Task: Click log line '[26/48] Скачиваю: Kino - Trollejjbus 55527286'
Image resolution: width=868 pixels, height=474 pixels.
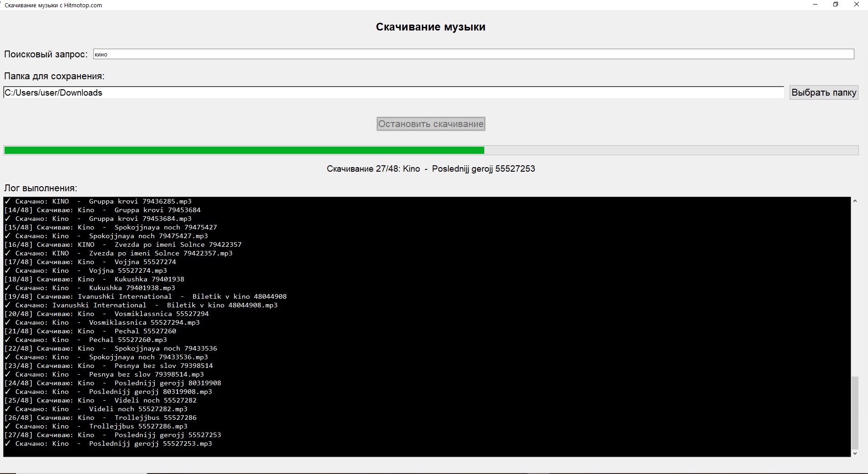Action: pos(101,418)
